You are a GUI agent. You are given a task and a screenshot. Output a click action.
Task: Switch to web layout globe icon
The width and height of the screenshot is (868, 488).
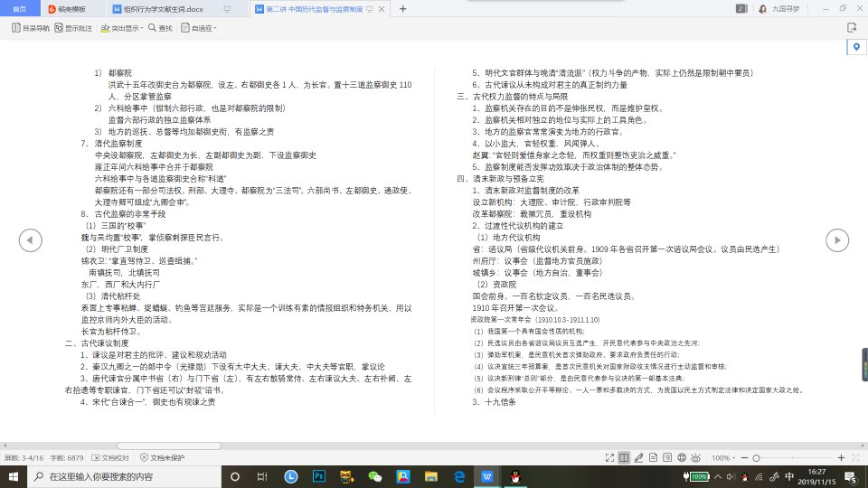pos(682,457)
